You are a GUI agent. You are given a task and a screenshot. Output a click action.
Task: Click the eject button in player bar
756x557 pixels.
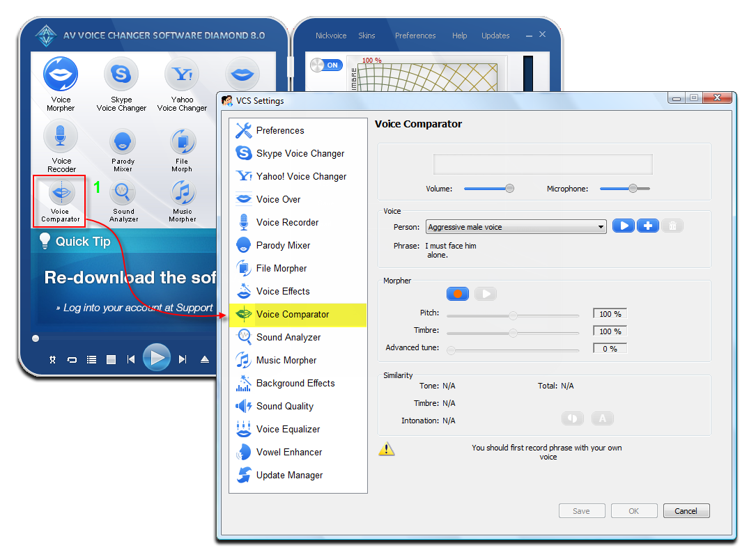(x=205, y=359)
